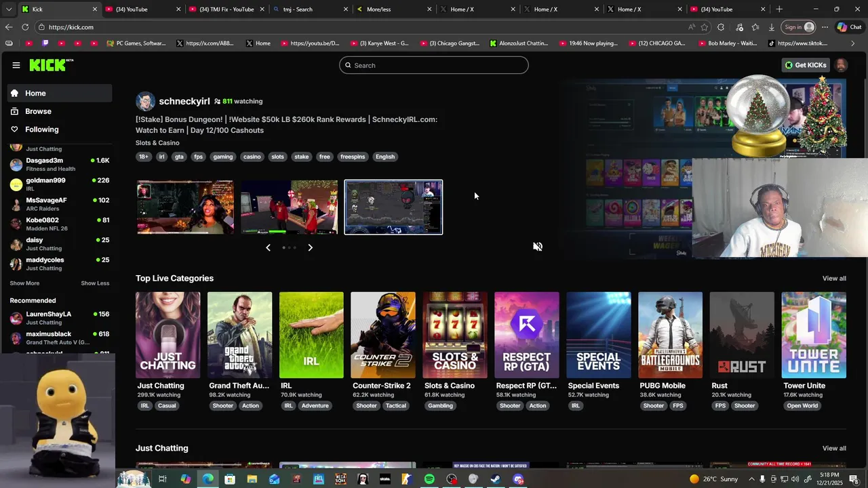Viewport: 868px width, 488px height.
Task: Unmute the featured stream preview
Action: tap(538, 247)
